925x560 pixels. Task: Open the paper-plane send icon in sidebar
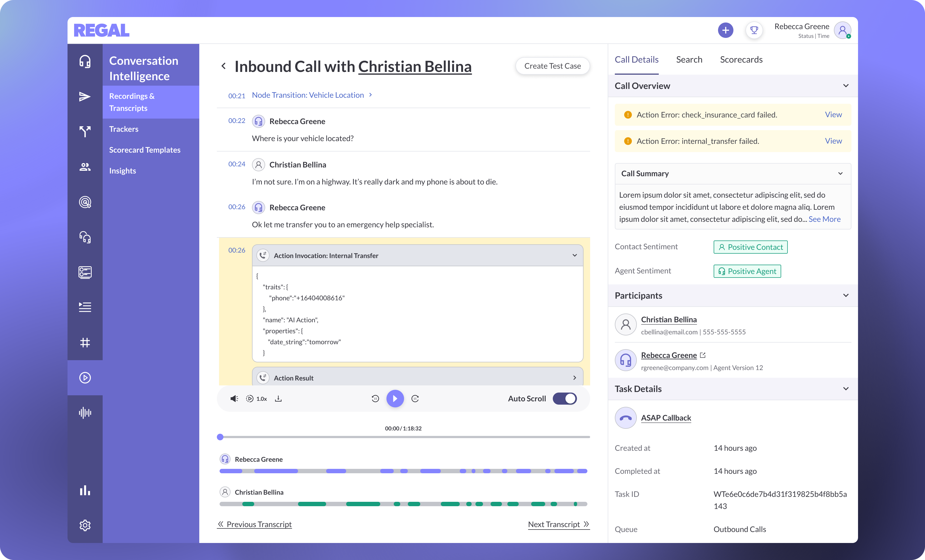coord(85,96)
